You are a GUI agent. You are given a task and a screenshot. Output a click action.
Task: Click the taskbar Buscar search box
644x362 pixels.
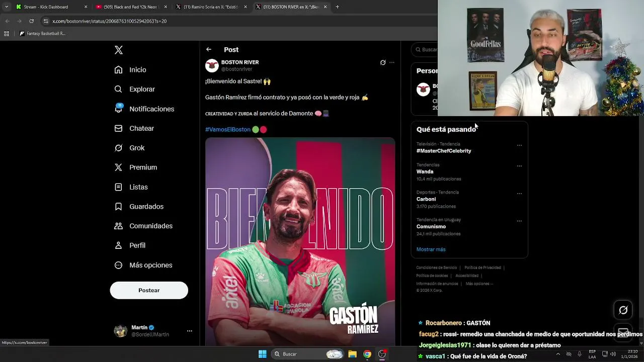tap(308, 354)
